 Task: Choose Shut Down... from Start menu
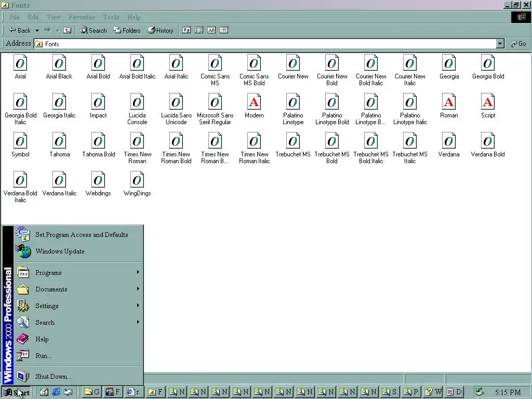[x=78, y=376]
